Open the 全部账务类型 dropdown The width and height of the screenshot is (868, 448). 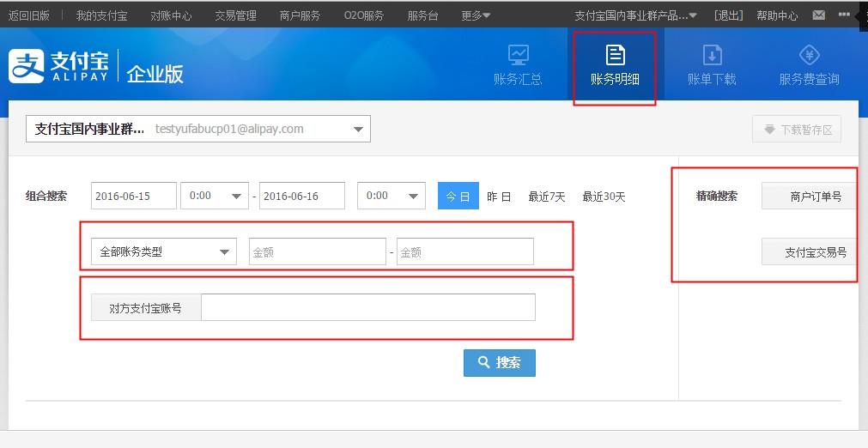pyautogui.click(x=164, y=251)
